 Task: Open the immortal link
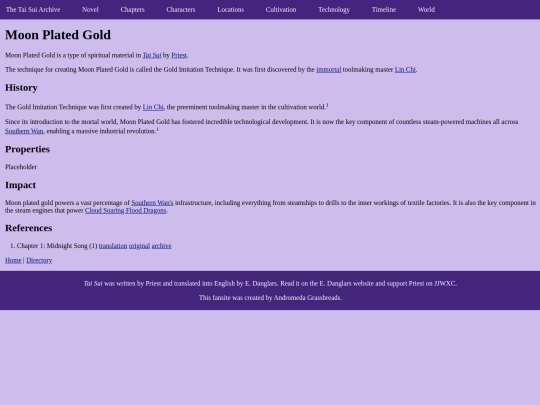coord(329,70)
